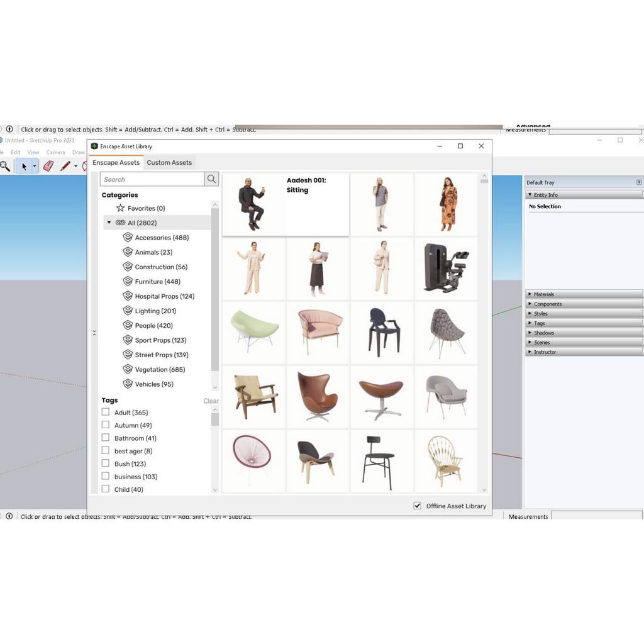Image resolution: width=644 pixels, height=644 pixels.
Task: Enable the Adult tag checkbox
Action: tap(106, 413)
